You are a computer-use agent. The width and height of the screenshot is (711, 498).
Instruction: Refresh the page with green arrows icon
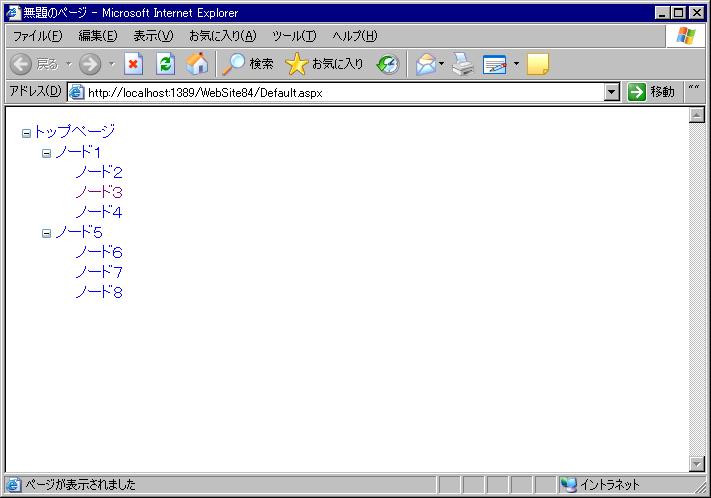tap(166, 64)
